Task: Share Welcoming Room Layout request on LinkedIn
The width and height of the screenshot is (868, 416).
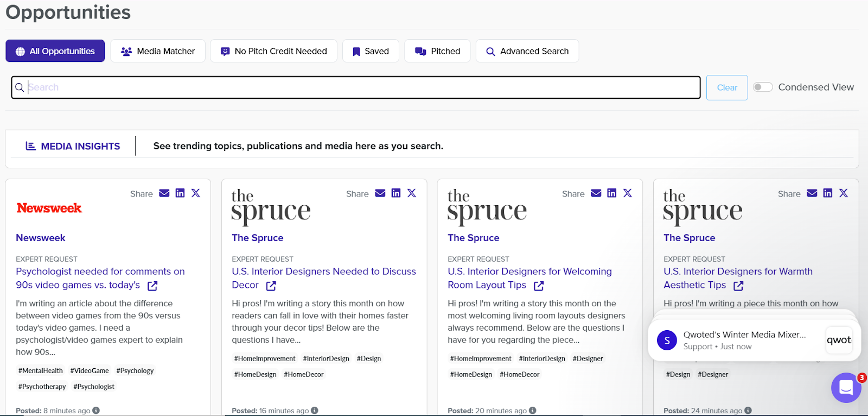Action: (612, 193)
